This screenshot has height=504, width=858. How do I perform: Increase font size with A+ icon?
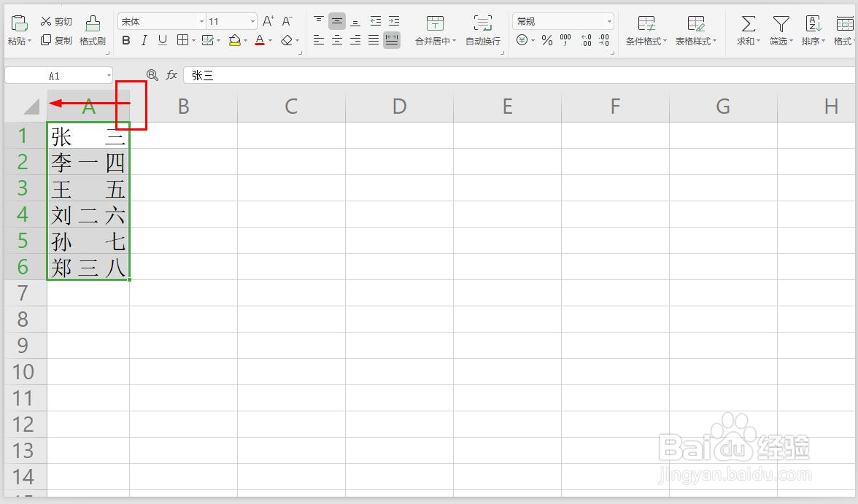pyautogui.click(x=268, y=21)
